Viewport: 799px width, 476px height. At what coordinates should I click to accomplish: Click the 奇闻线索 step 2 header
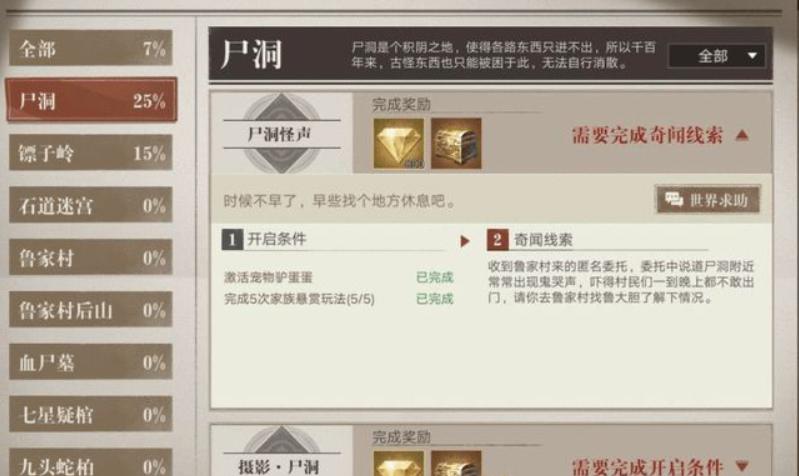pyautogui.click(x=530, y=240)
